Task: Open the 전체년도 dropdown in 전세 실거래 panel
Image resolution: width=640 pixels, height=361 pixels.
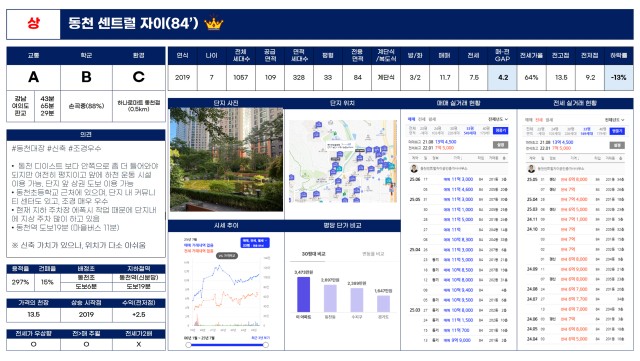Action: 614,120
